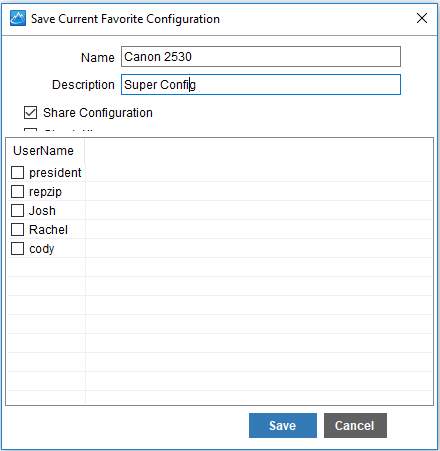Image resolution: width=440 pixels, height=451 pixels.
Task: Select the cody row label
Action: (x=42, y=249)
